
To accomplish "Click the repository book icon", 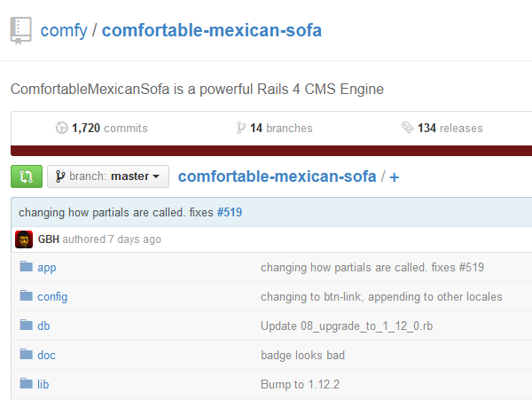I will [x=21, y=30].
